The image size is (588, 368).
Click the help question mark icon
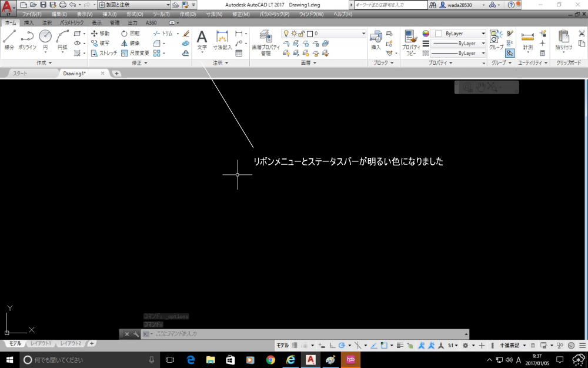tap(511, 5)
